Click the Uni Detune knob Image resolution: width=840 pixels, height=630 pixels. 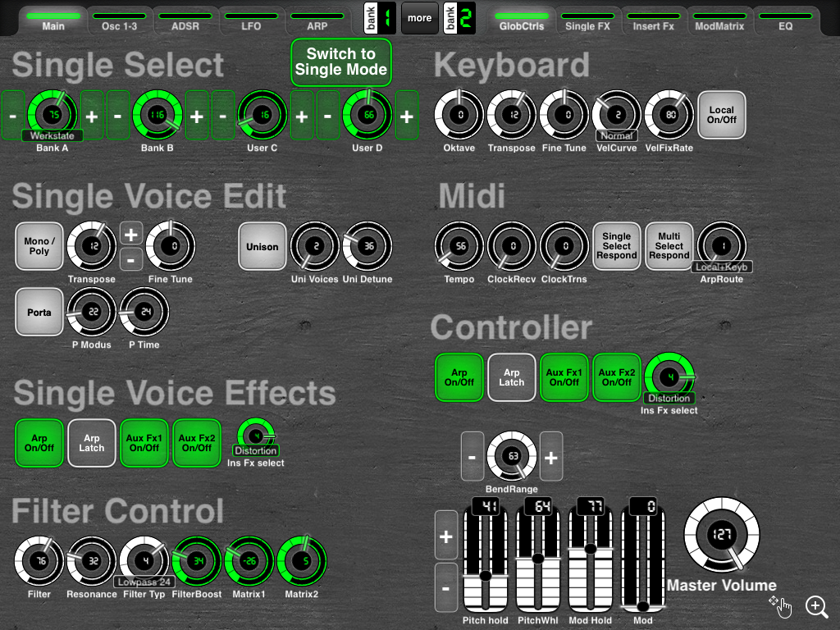coord(367,246)
